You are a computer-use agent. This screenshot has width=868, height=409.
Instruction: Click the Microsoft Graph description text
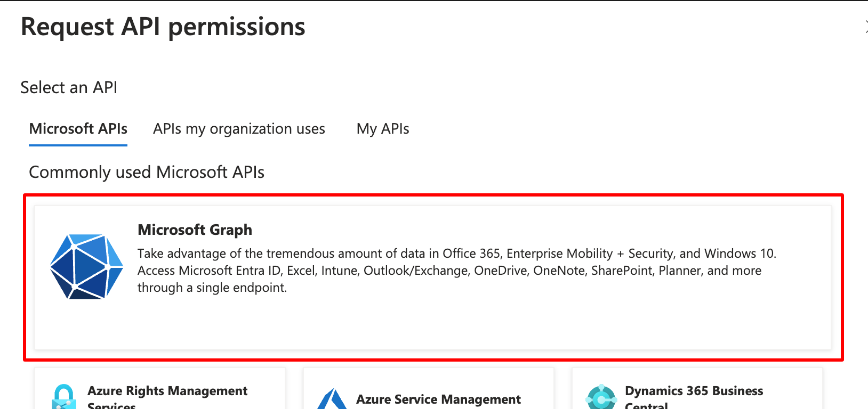[x=457, y=271]
